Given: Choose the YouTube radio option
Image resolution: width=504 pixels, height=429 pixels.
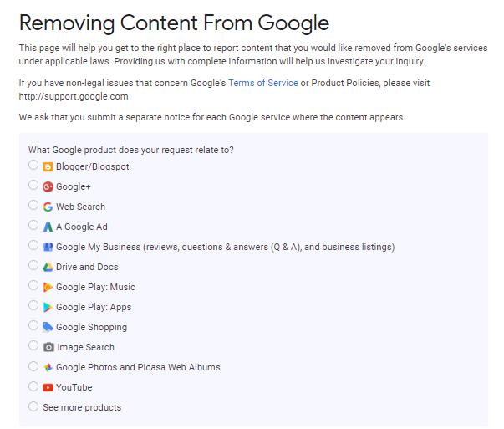Looking at the screenshot, I should point(33,386).
